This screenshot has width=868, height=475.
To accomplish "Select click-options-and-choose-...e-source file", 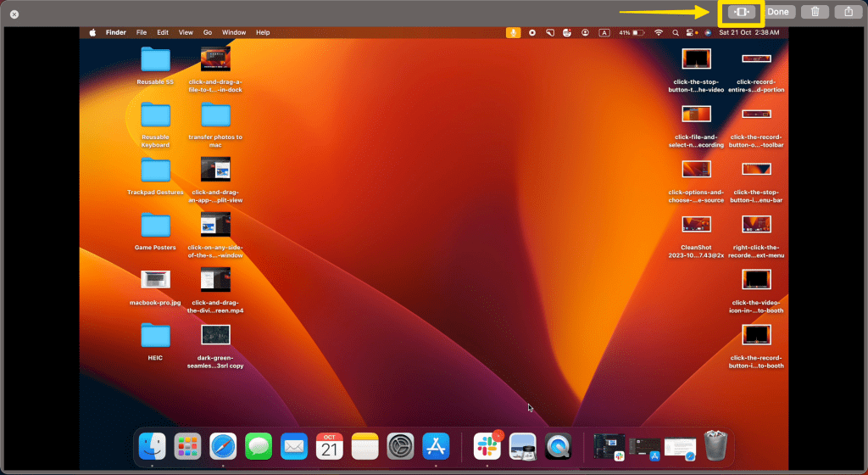I will [697, 181].
